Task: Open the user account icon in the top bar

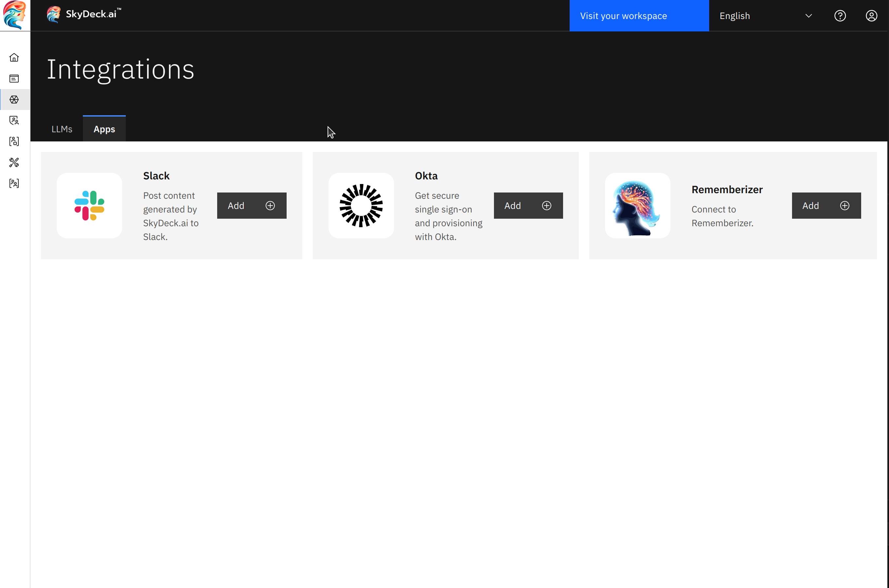Action: 871,15
